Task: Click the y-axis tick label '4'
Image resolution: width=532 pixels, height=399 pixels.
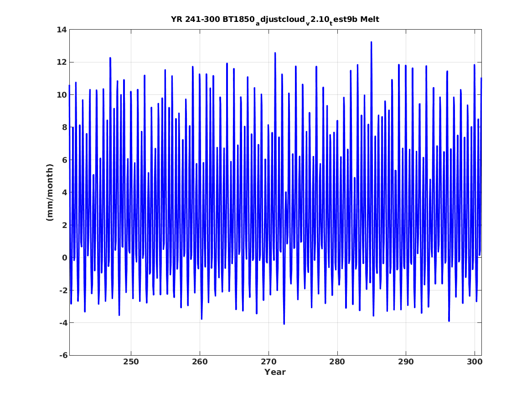Action: click(64, 193)
